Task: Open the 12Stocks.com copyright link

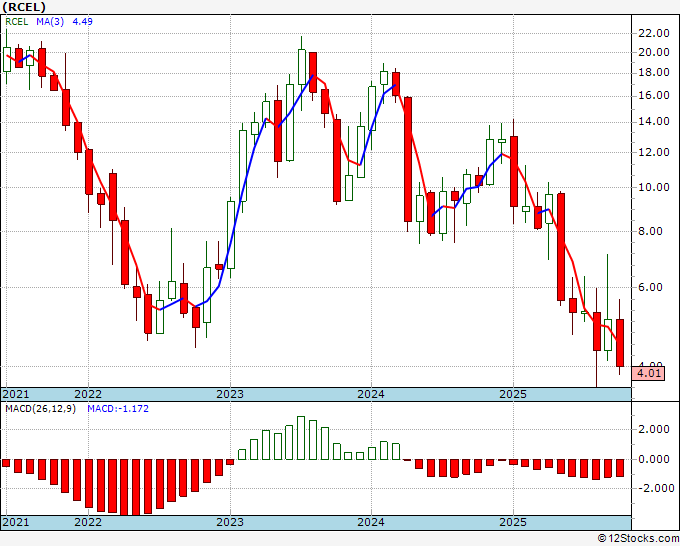Action: [638, 538]
